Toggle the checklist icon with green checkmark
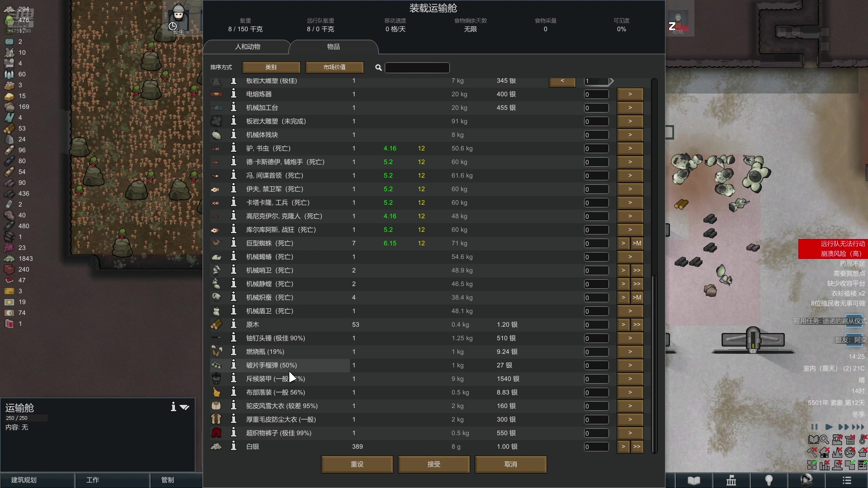This screenshot has width=868, height=488. coord(863,465)
